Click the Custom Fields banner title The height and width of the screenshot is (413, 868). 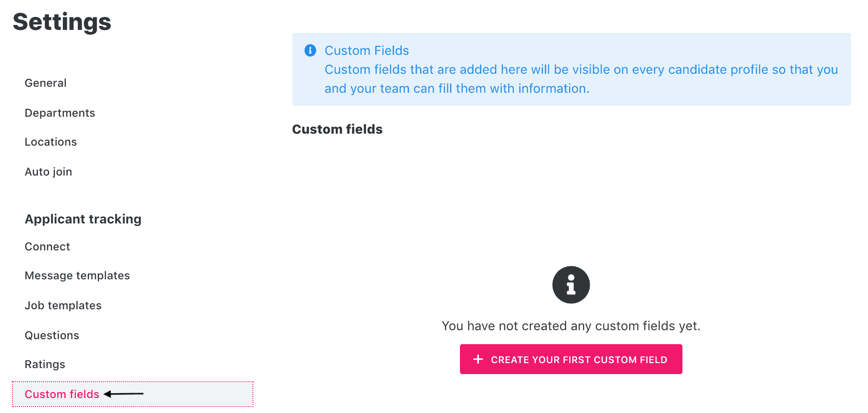coord(367,50)
